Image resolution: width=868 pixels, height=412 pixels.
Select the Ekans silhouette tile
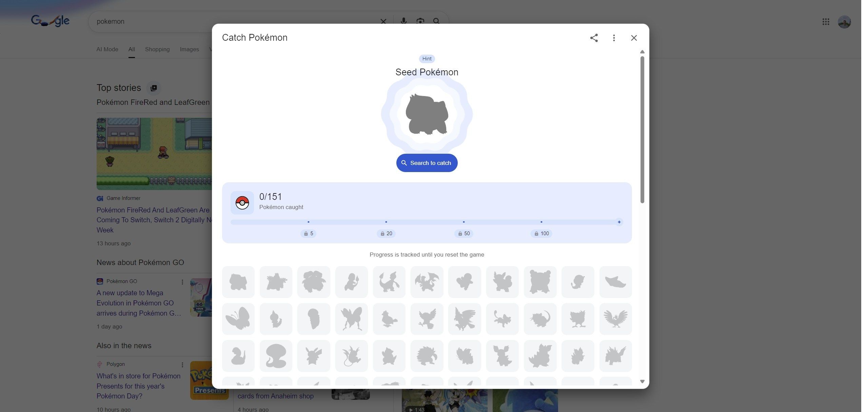pyautogui.click(x=238, y=356)
